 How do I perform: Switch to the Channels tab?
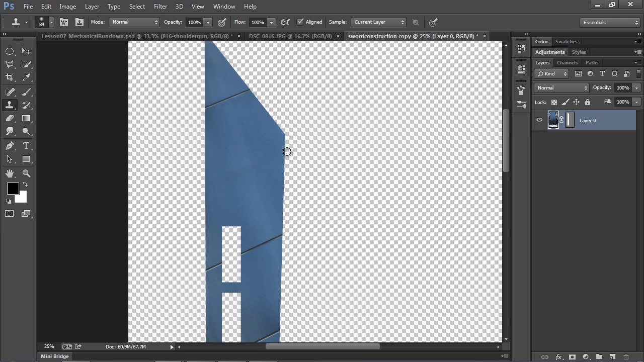(x=567, y=63)
